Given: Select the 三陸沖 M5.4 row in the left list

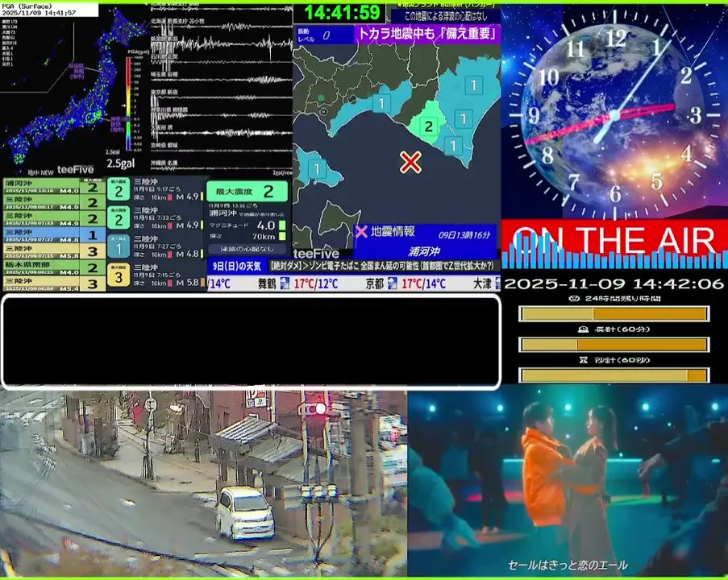Looking at the screenshot, I should [x=54, y=284].
